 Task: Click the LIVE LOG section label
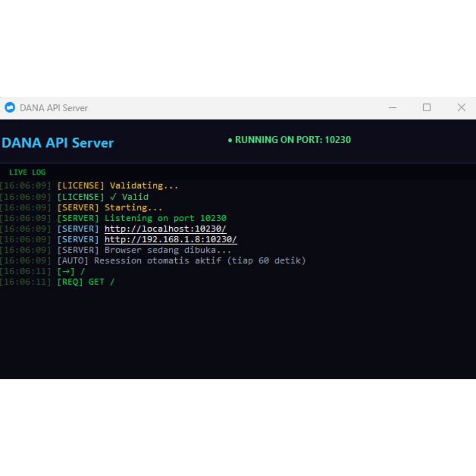(27, 172)
